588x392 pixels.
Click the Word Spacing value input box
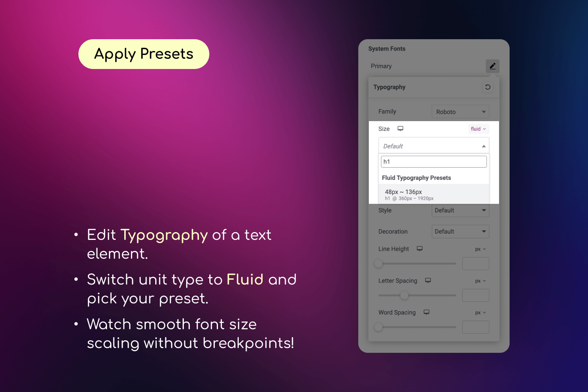tap(475, 327)
